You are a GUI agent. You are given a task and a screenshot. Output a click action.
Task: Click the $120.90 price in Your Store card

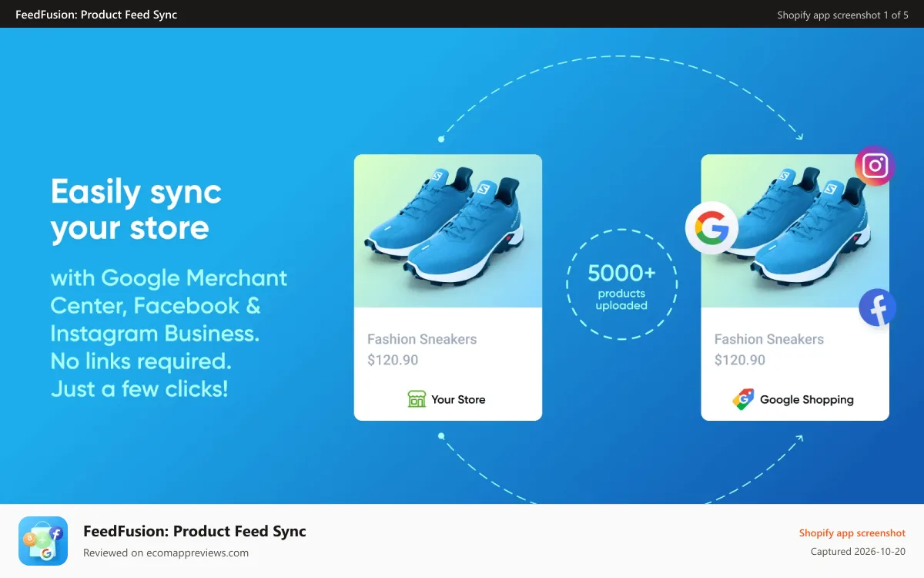[393, 360]
